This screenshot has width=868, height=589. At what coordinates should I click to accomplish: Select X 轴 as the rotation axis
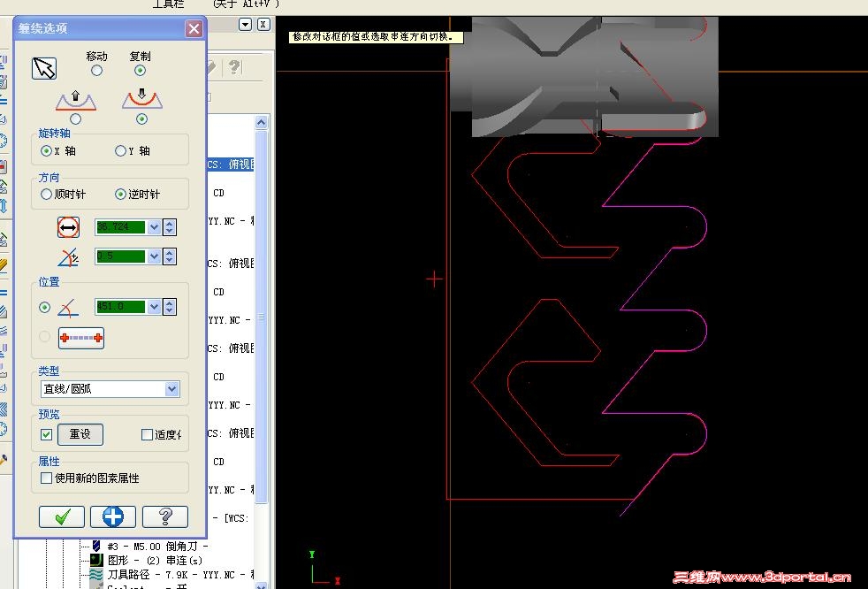pos(47,150)
